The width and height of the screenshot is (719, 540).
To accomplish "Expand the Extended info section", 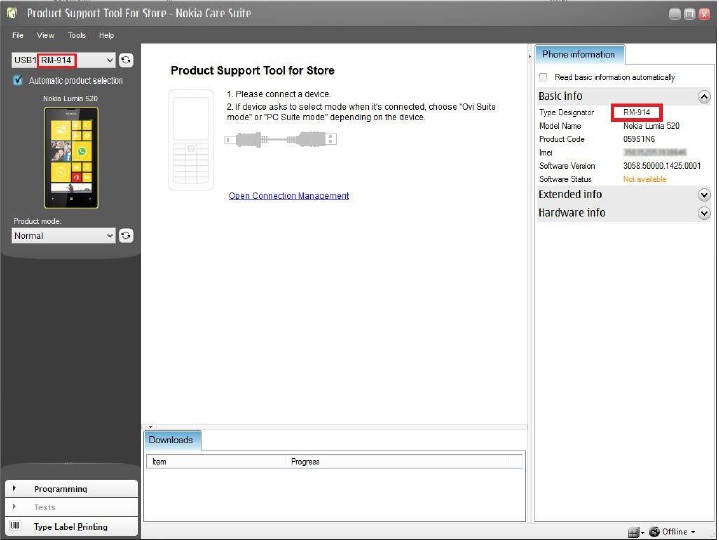I will coord(704,195).
